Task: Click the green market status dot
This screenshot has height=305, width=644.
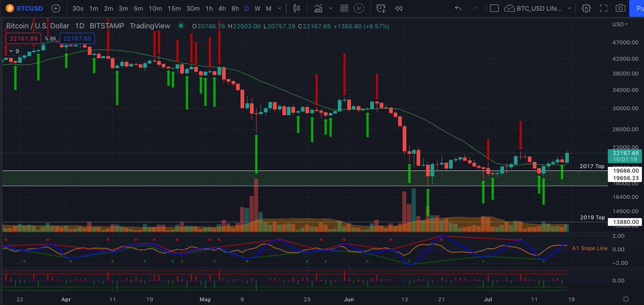Action: tap(182, 26)
